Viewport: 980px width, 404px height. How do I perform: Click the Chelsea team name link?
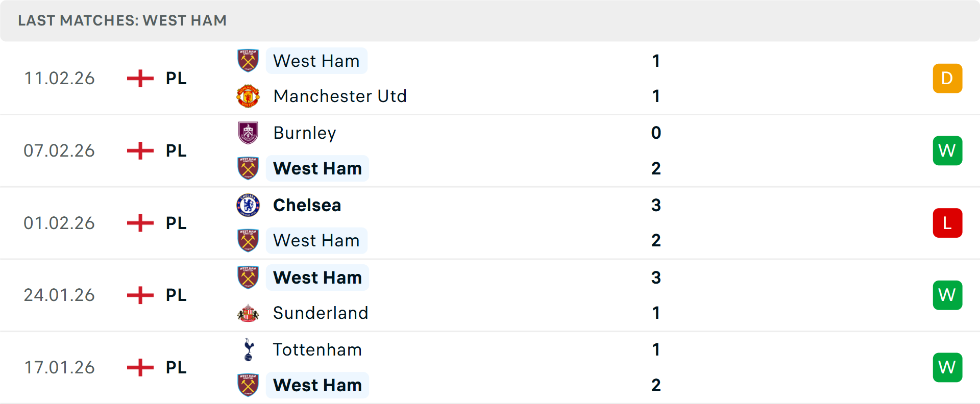point(307,205)
